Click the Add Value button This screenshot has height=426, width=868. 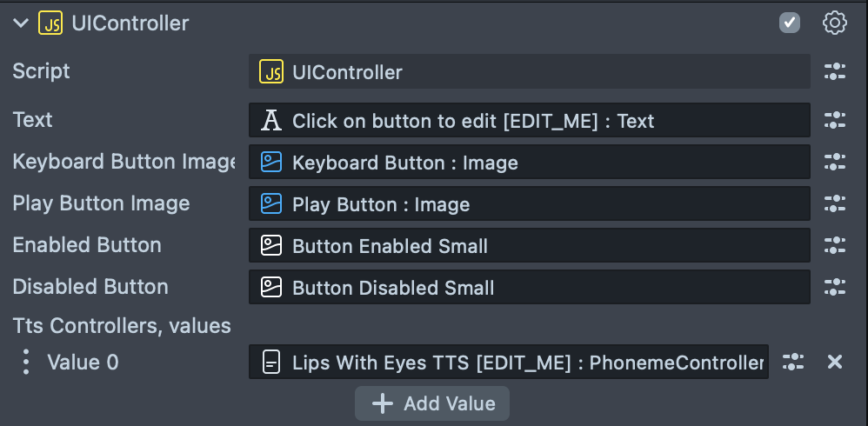tap(432, 403)
